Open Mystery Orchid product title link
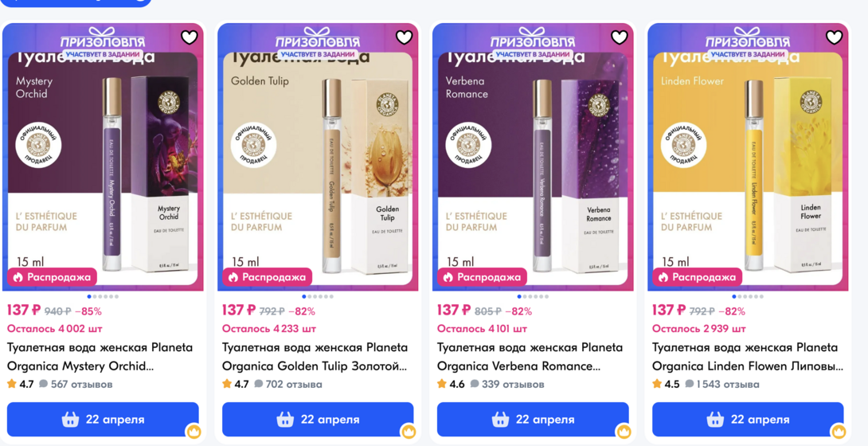Screen dimensions: 868x446 (x=100, y=357)
